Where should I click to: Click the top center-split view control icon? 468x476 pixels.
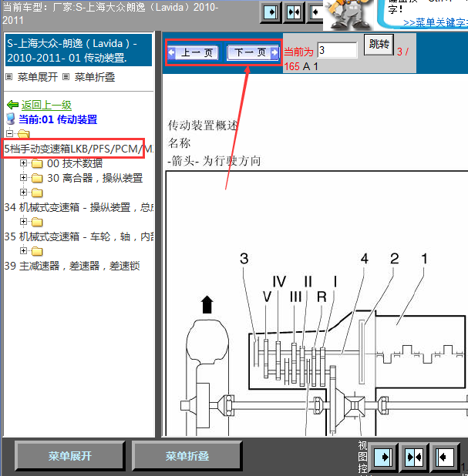[x=294, y=12]
